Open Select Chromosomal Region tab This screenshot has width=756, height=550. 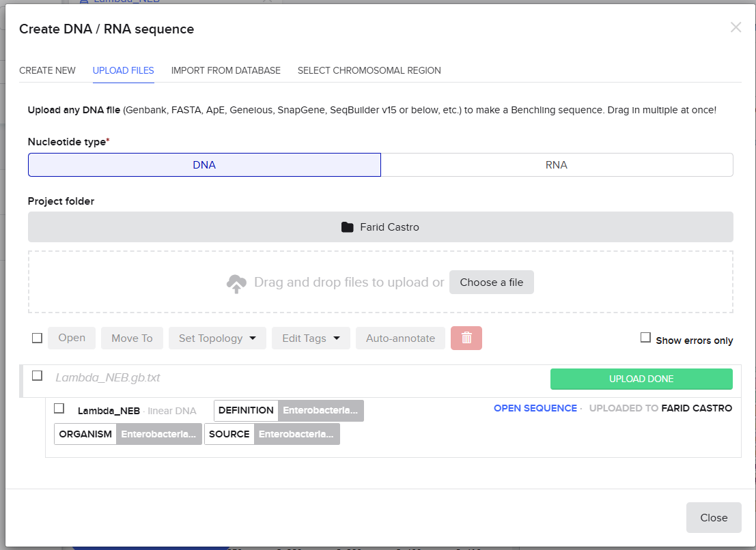(369, 70)
